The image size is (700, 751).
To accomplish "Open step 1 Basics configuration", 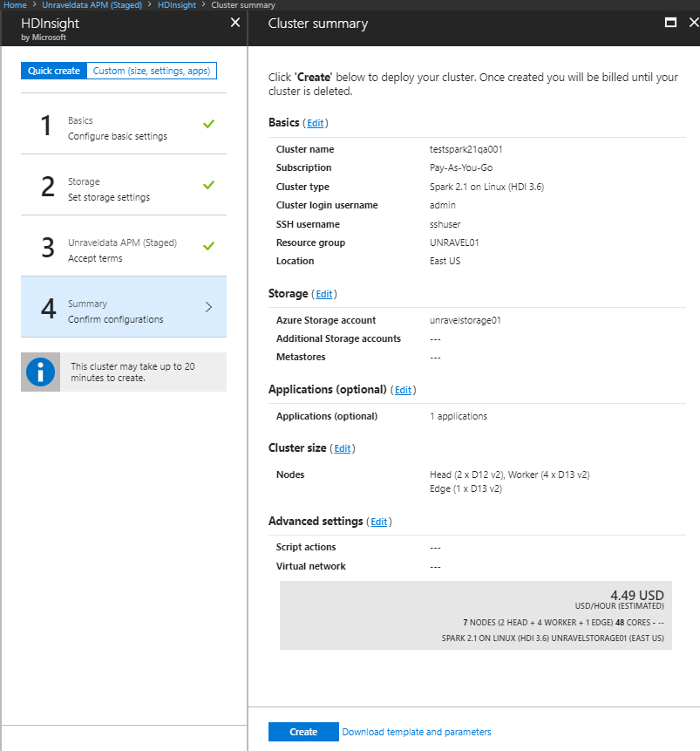I will [124, 124].
